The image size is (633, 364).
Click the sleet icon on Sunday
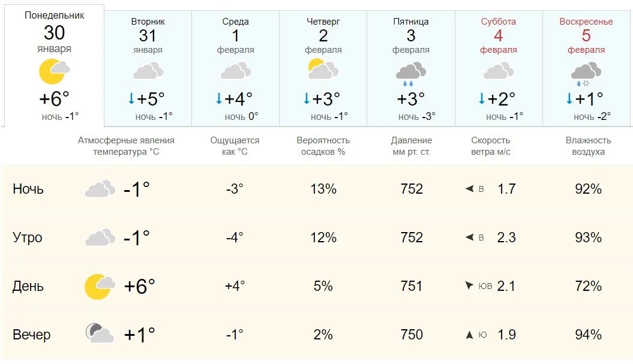(586, 74)
